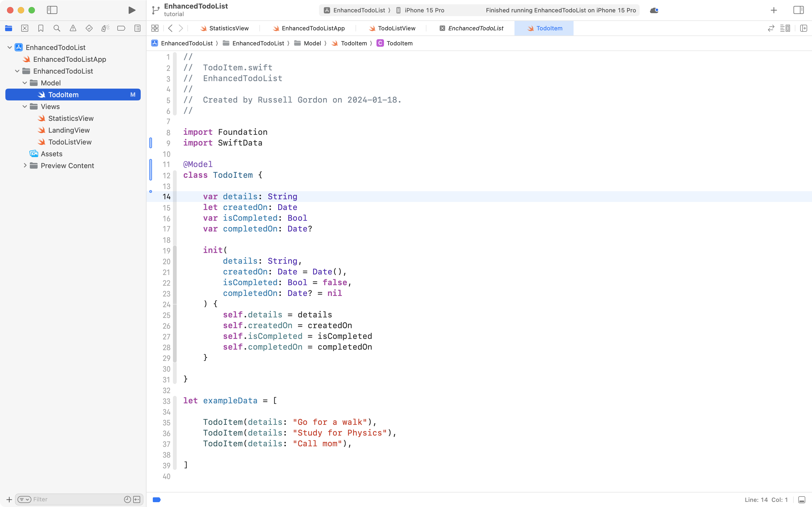Open the Issue navigator
The height and width of the screenshot is (507, 812).
coord(73,28)
